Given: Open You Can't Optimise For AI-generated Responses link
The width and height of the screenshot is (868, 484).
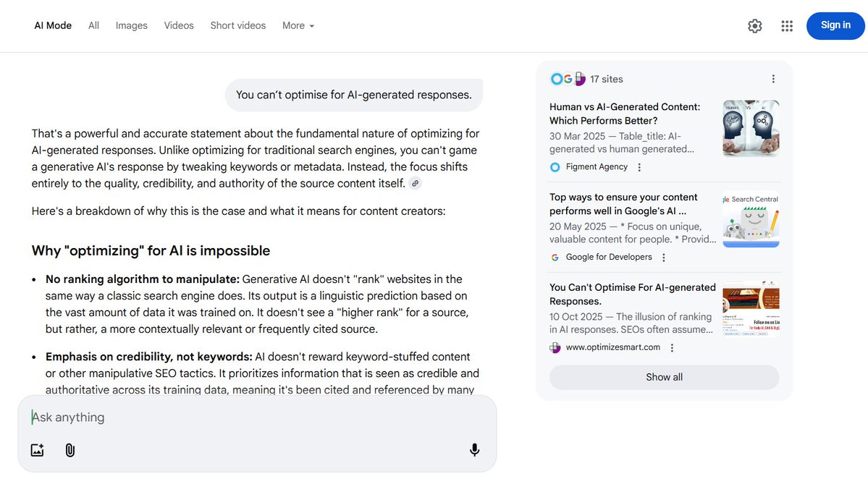Looking at the screenshot, I should point(632,294).
